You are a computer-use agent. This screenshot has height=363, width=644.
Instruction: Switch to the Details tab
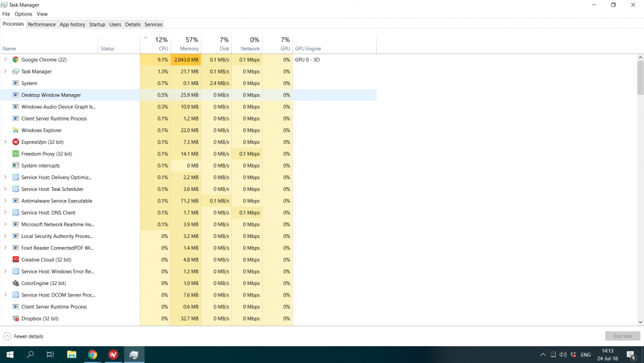[133, 25]
